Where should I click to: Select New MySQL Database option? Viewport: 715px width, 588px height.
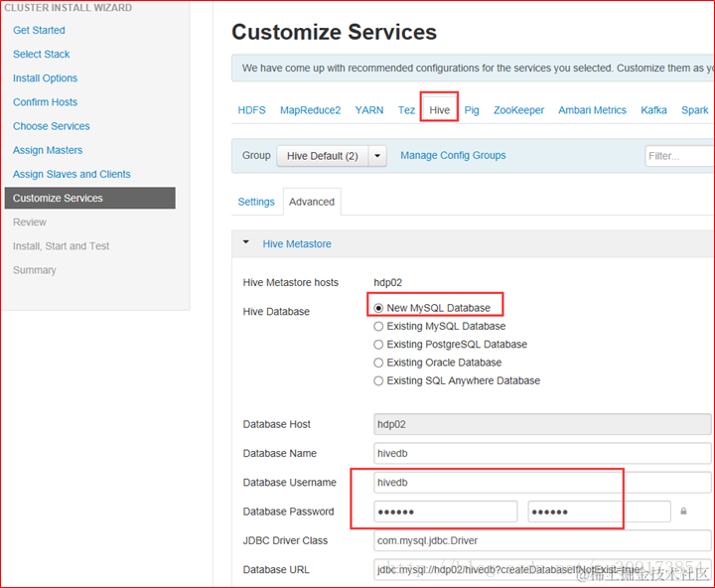coord(378,308)
